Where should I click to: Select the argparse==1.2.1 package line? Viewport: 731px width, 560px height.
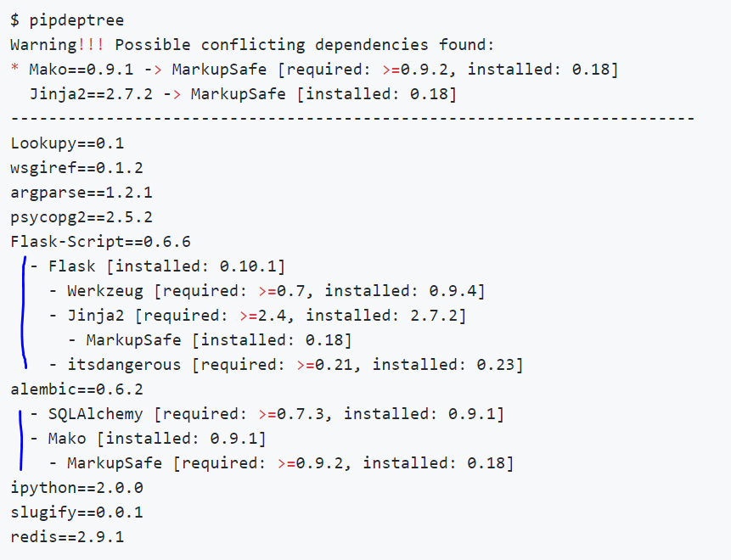82,193
